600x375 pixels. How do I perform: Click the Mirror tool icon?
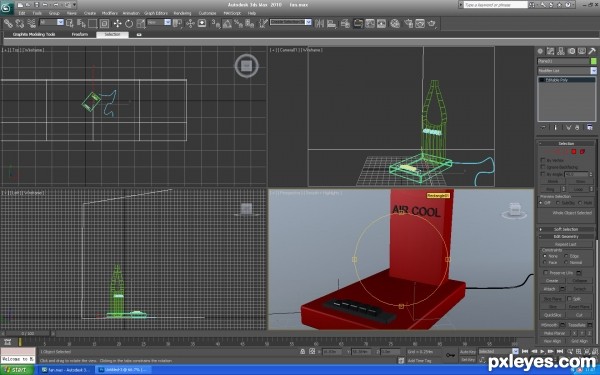pyautogui.click(x=320, y=24)
